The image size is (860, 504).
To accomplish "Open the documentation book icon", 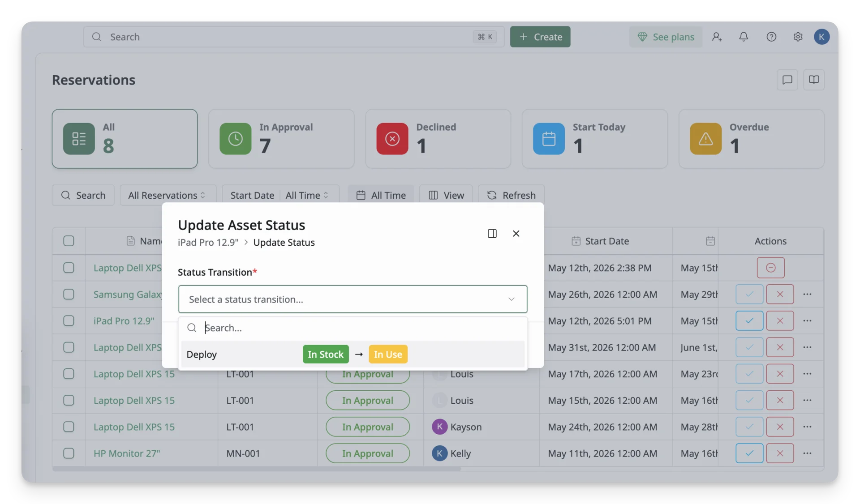I will point(814,80).
